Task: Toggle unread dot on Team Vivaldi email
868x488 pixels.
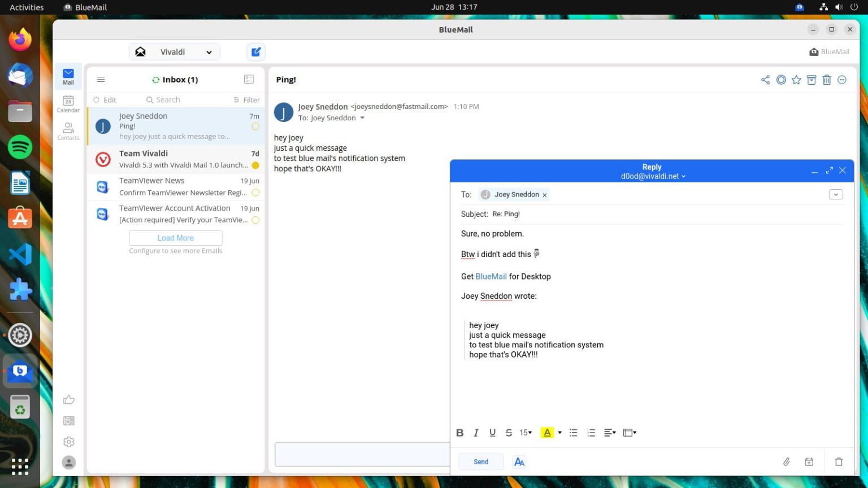Action: [255, 165]
